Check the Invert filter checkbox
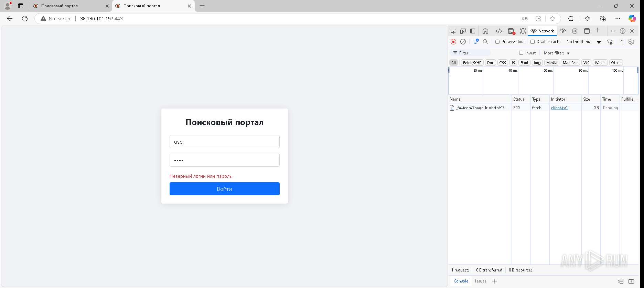Image resolution: width=644 pixels, height=288 pixels. point(521,53)
